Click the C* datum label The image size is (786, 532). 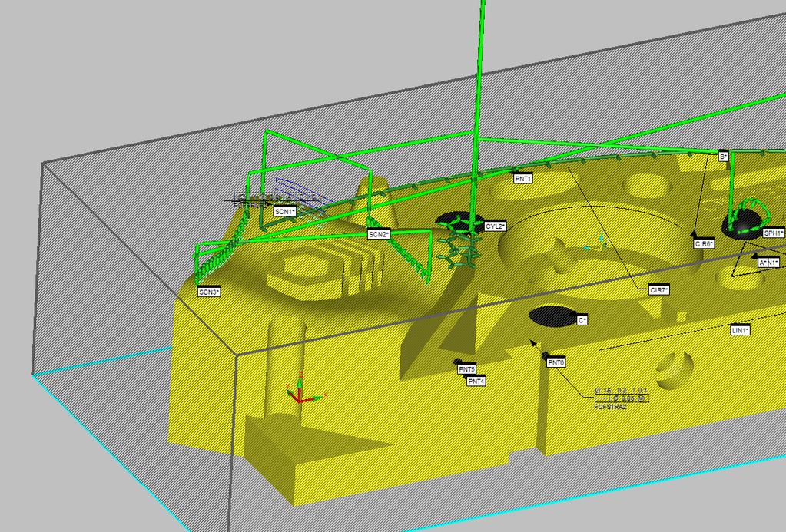(x=582, y=319)
